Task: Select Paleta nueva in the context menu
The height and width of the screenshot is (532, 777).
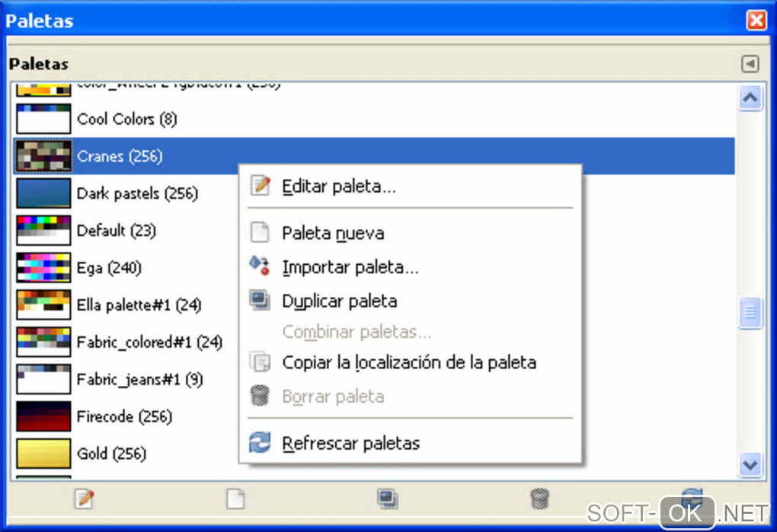Action: (333, 233)
